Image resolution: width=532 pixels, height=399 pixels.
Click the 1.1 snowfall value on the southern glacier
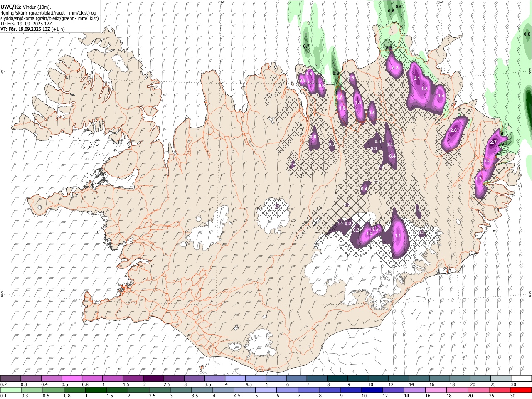point(398,236)
